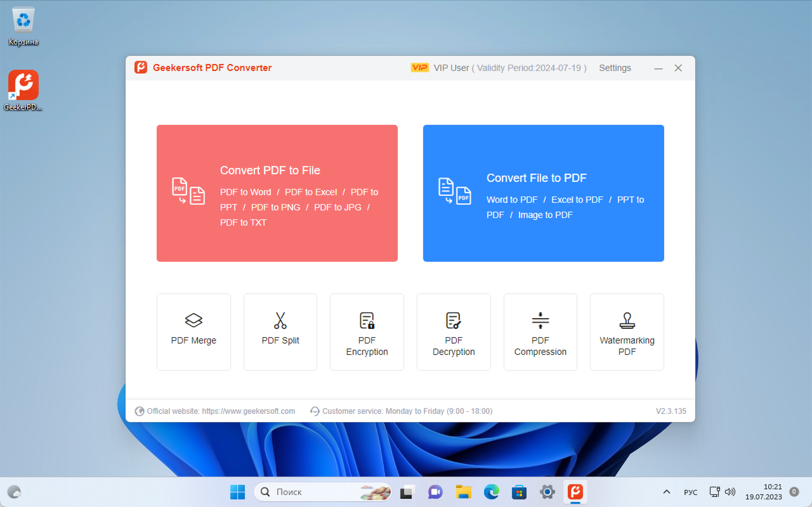The image size is (812, 507).
Task: Click the PDF Split scissors icon
Action: pos(280,320)
